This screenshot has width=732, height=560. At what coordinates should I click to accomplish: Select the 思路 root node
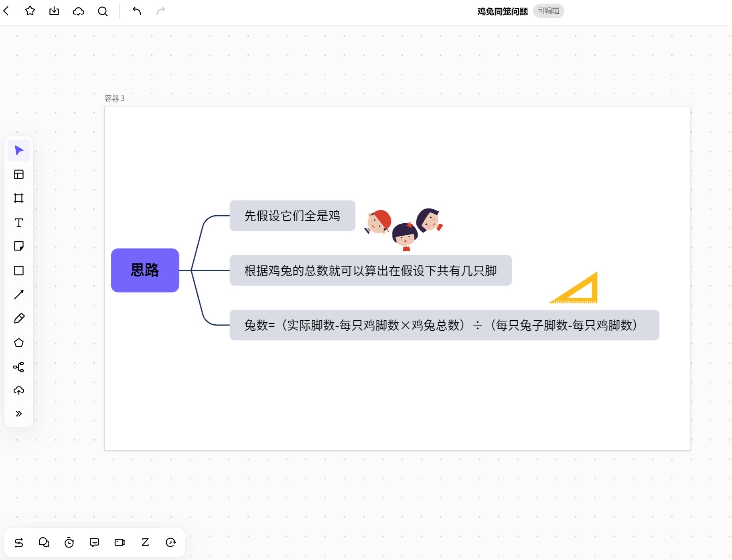click(145, 270)
